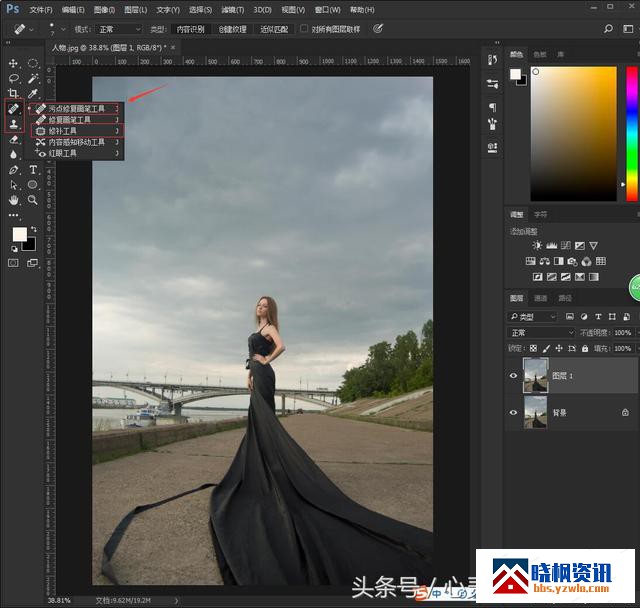This screenshot has height=608, width=640.
Task: Select the Eraser tool
Action: pos(13,139)
